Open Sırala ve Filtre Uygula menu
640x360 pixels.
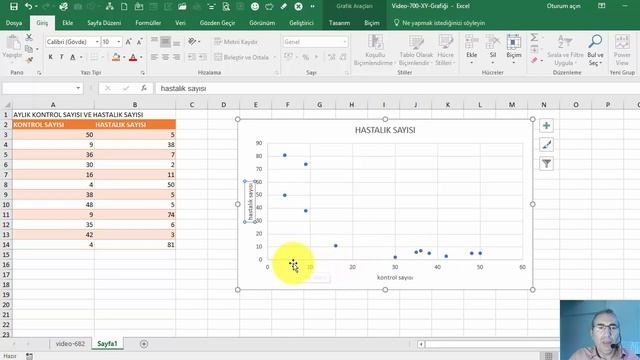565,50
